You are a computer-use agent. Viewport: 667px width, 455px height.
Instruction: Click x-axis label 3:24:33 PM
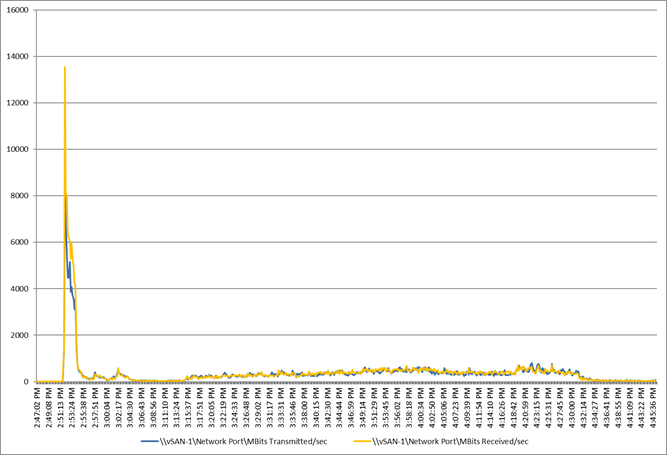click(x=235, y=407)
